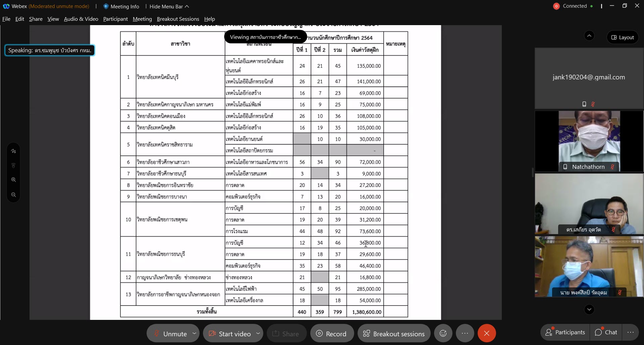
Task: Open the File menu
Action: click(6, 19)
